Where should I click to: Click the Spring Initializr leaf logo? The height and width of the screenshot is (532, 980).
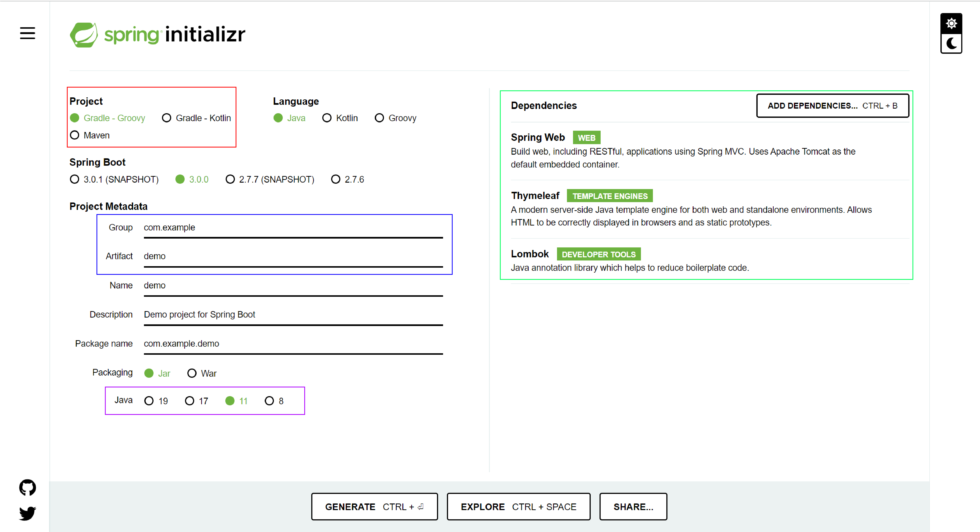pos(84,35)
